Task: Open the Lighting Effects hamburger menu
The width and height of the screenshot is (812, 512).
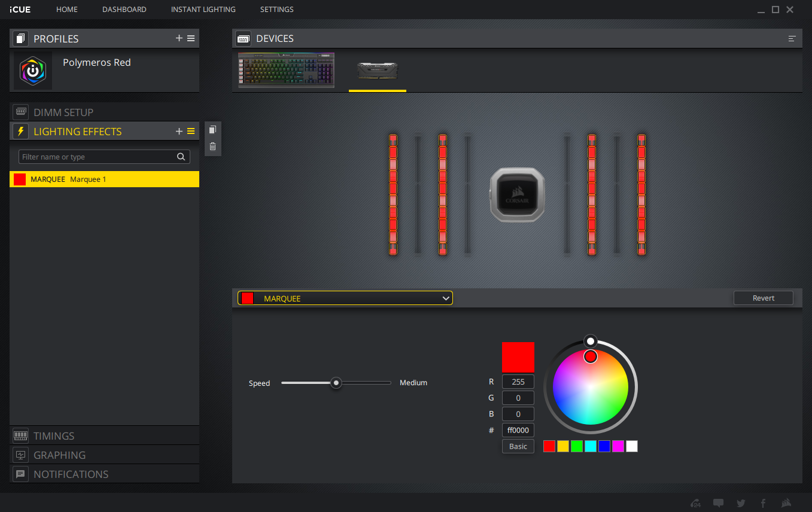Action: 191,132
